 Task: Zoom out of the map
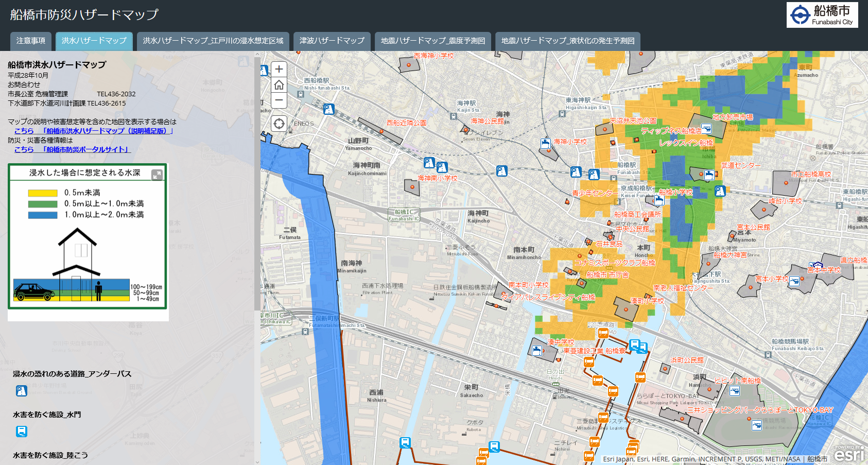click(x=279, y=100)
